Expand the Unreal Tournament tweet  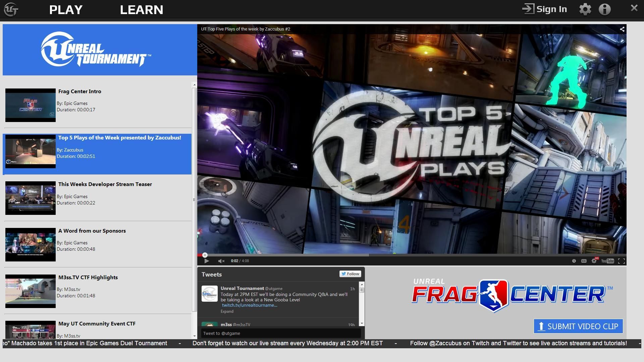[x=227, y=311]
